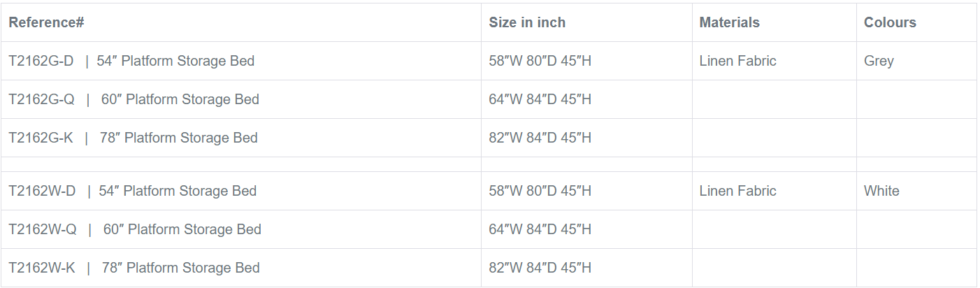Click the T2162G-K 78″ Platform Storage Bed cell
This screenshot has height=288, width=980.
(x=133, y=138)
